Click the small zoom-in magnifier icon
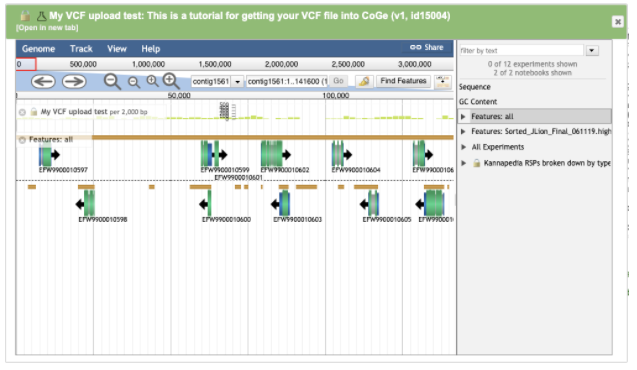The image size is (637, 370). click(152, 81)
